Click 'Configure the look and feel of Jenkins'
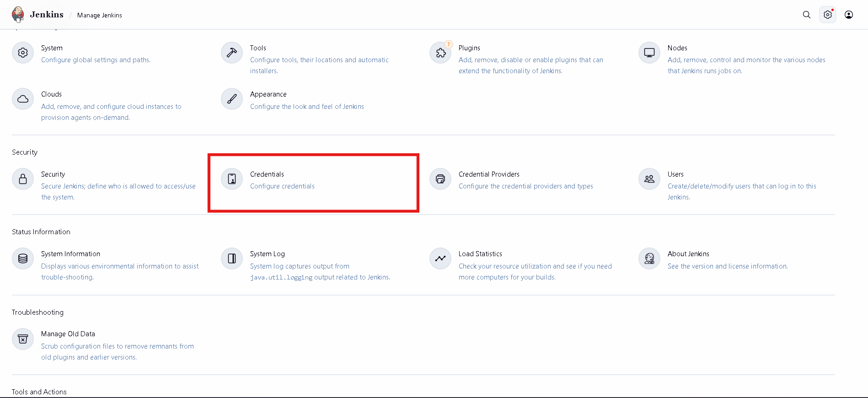The height and width of the screenshot is (398, 868). click(x=307, y=107)
